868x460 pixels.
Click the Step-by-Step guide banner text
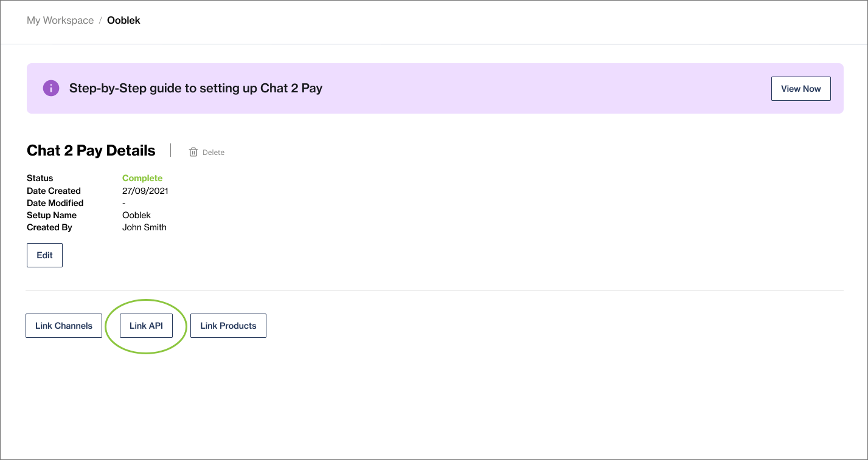point(196,88)
